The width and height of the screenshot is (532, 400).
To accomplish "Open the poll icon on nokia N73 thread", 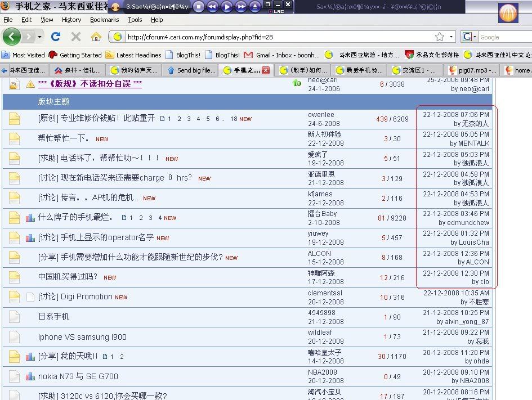I will point(30,376).
